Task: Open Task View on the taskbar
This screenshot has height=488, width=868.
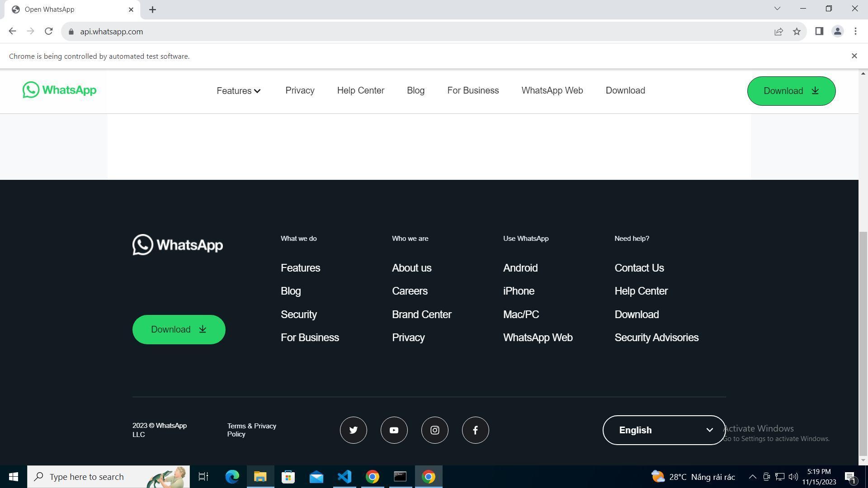Action: (x=203, y=477)
